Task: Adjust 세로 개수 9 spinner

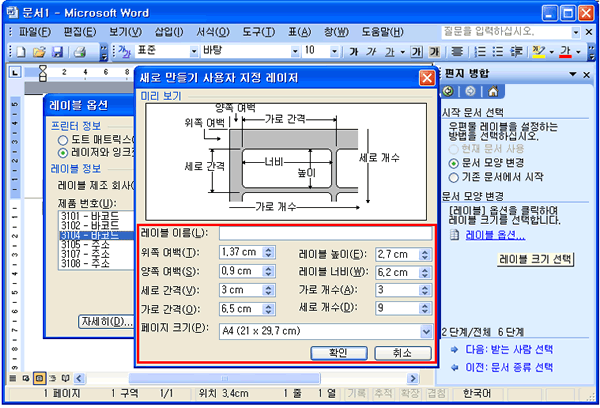Action: coord(425,308)
